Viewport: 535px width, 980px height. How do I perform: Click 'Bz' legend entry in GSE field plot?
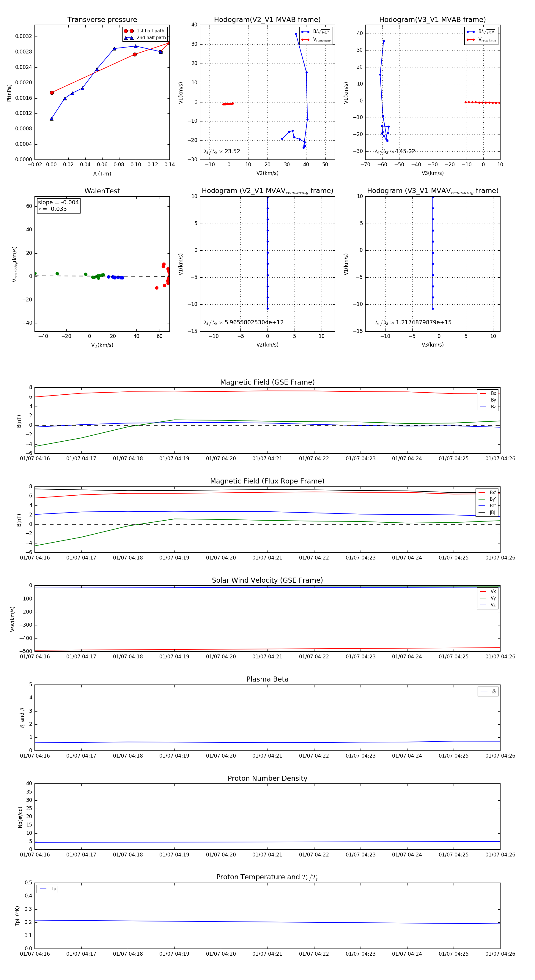[x=488, y=407]
